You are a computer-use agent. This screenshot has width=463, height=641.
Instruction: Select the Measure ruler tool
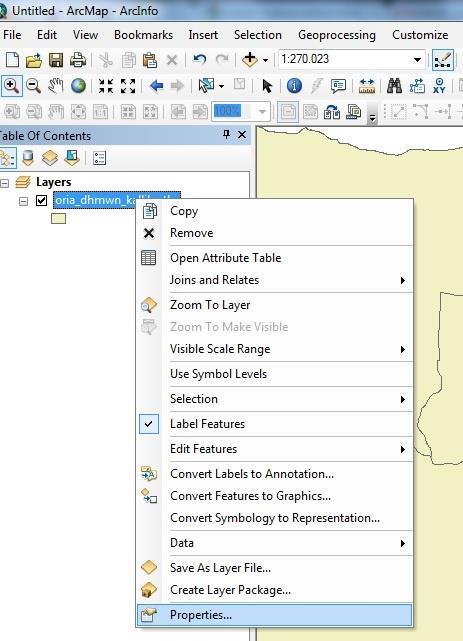click(367, 86)
